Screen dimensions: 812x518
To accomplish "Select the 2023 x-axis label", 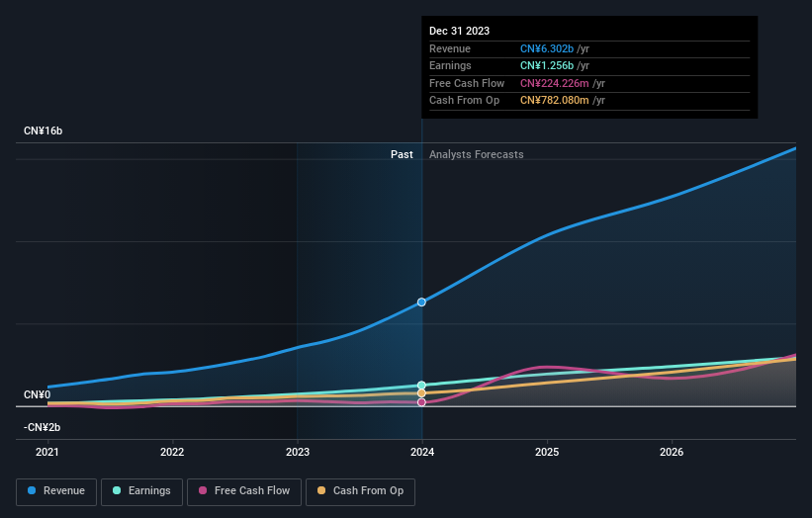I will tap(298, 452).
